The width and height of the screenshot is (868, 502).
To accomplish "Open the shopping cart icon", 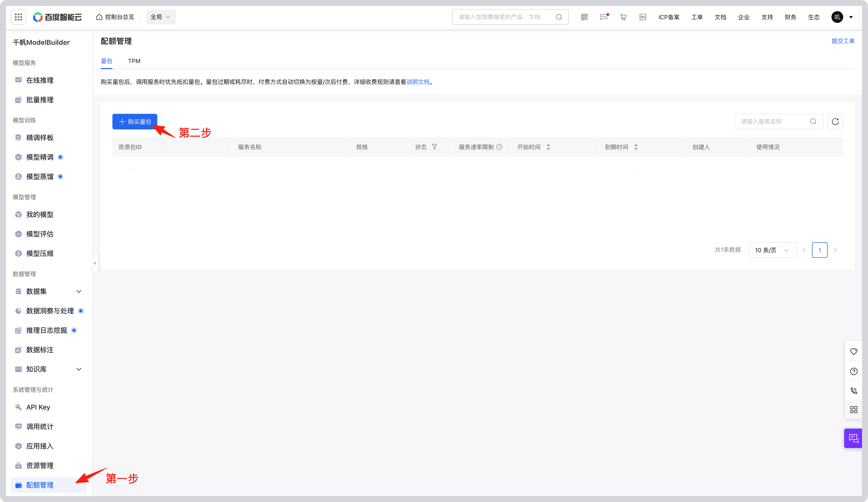I will tap(623, 17).
